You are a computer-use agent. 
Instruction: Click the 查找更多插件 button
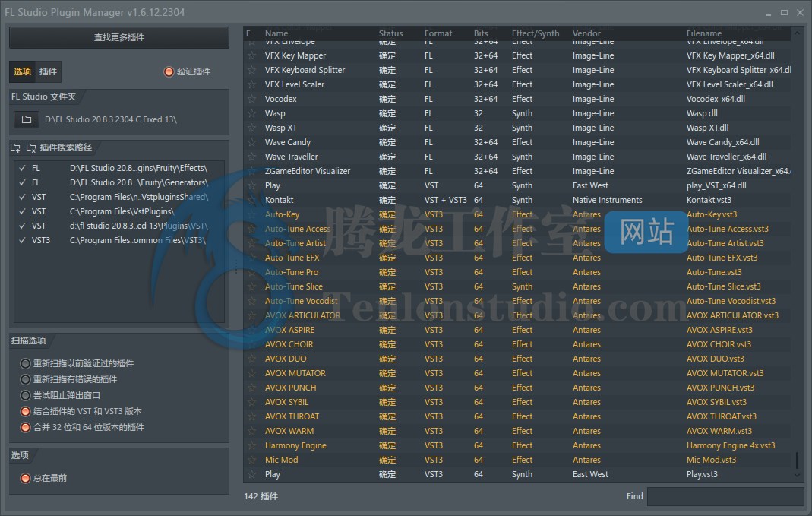[119, 37]
